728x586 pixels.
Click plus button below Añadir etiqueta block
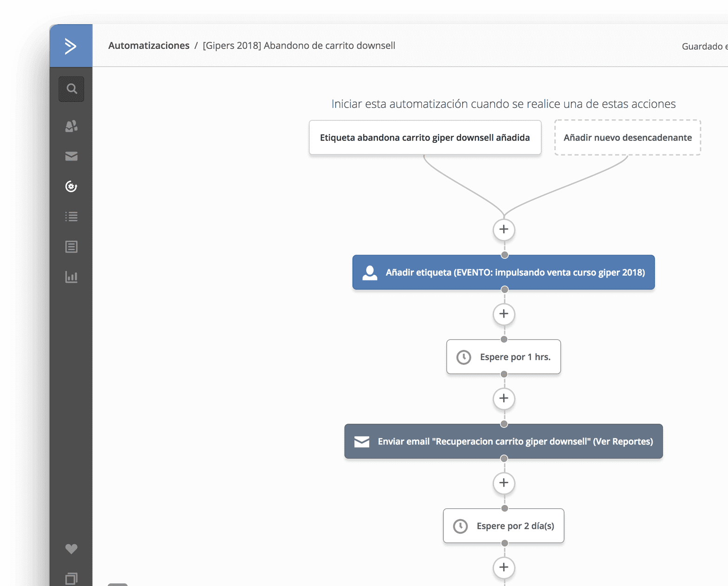pos(504,314)
